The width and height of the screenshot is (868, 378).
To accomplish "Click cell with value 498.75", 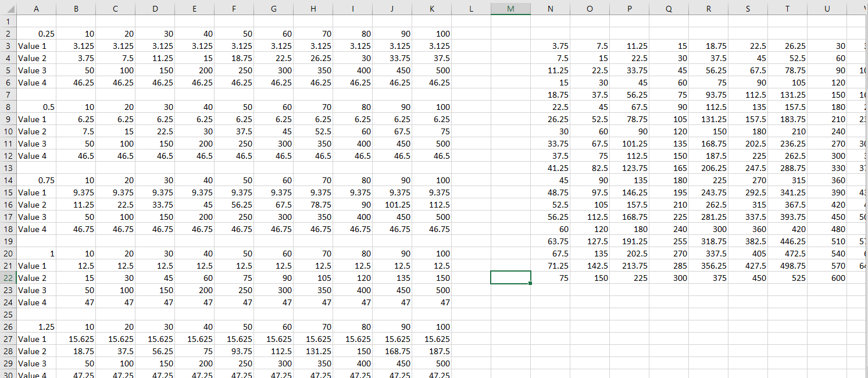I will point(787,266).
